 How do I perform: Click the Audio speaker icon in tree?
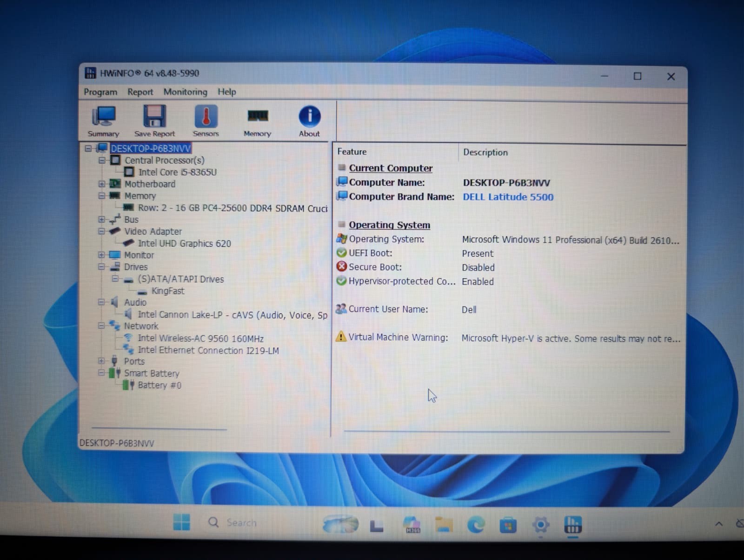point(114,302)
